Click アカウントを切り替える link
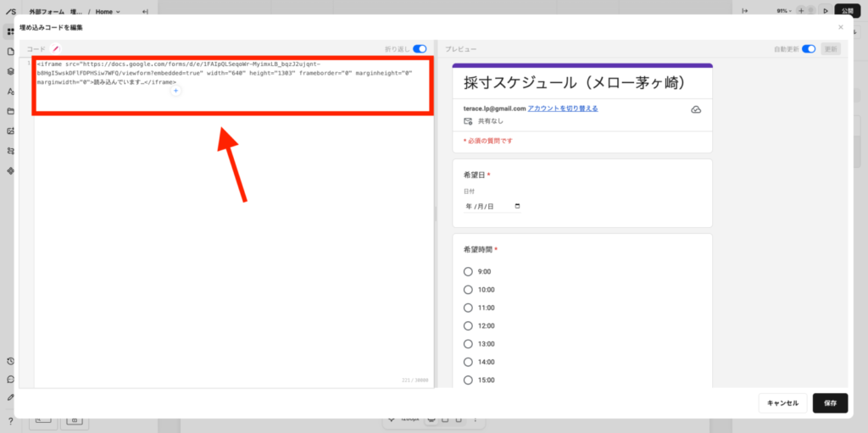 pos(563,108)
